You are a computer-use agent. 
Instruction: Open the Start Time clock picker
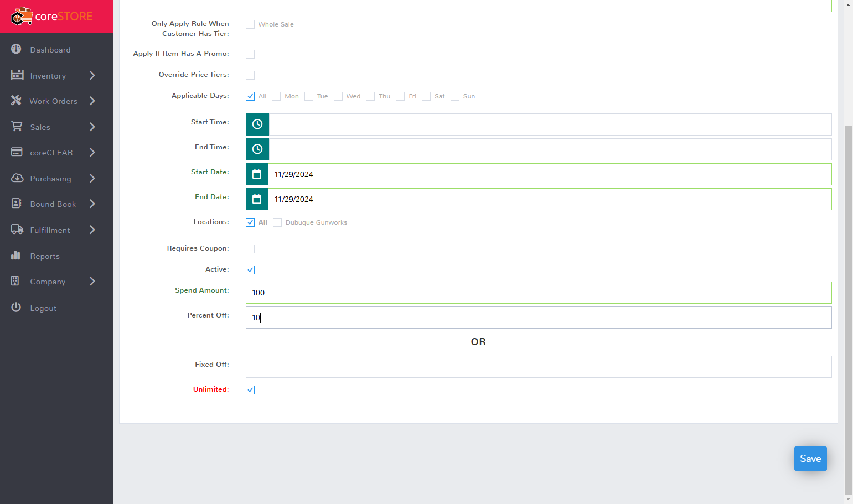[x=257, y=124]
